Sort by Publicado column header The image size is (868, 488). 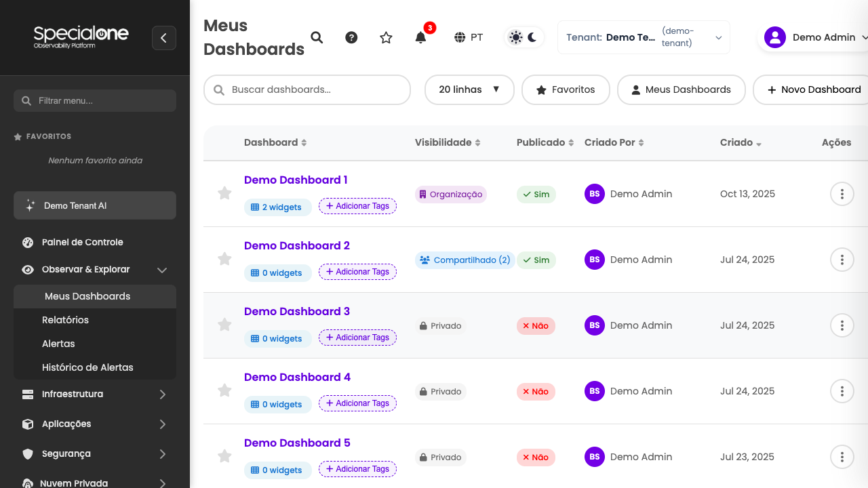(545, 142)
